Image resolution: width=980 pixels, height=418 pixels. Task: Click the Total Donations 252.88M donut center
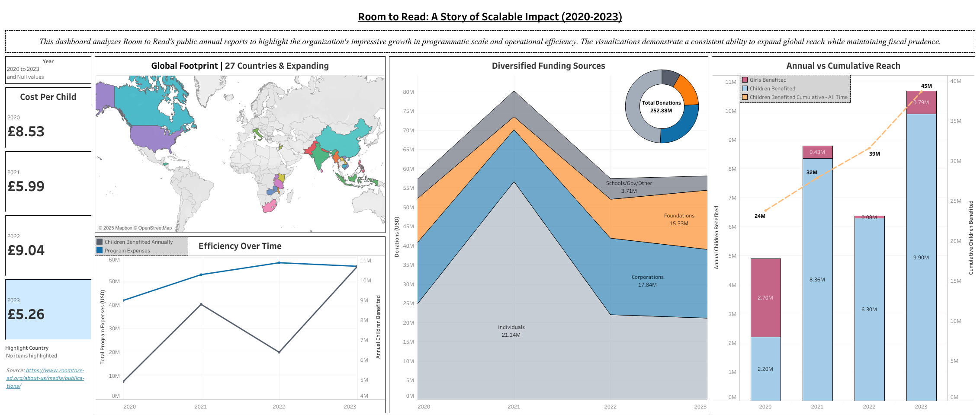click(x=661, y=107)
